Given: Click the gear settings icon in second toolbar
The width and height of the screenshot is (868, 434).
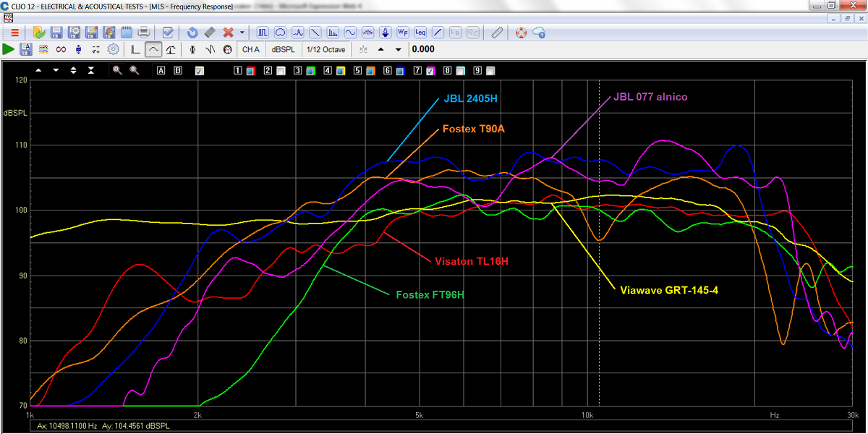Looking at the screenshot, I should click(113, 49).
